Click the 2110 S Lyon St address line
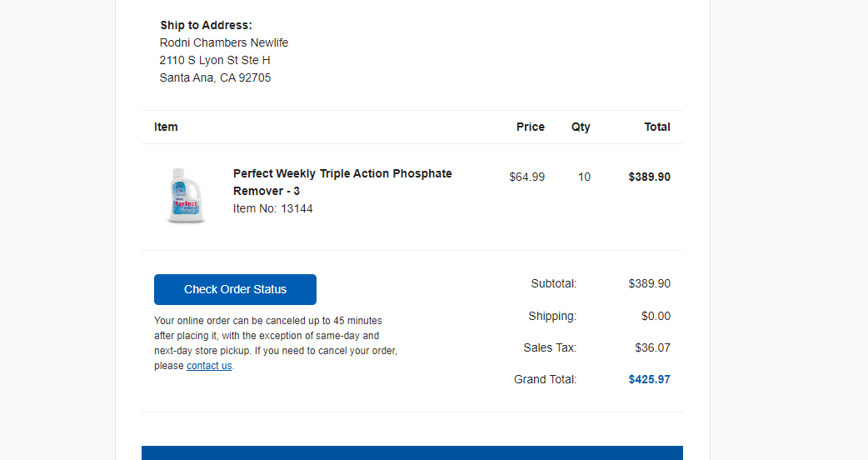The image size is (868, 460). pos(215,60)
